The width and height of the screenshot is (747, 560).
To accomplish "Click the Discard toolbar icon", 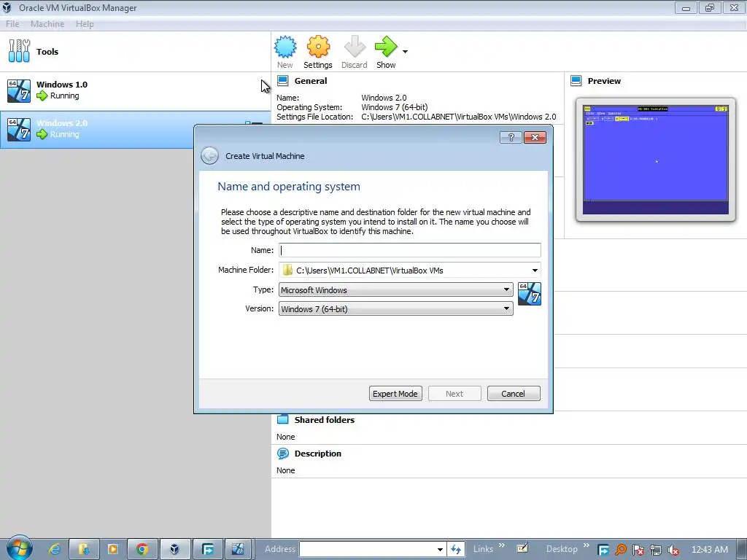I will tap(354, 52).
